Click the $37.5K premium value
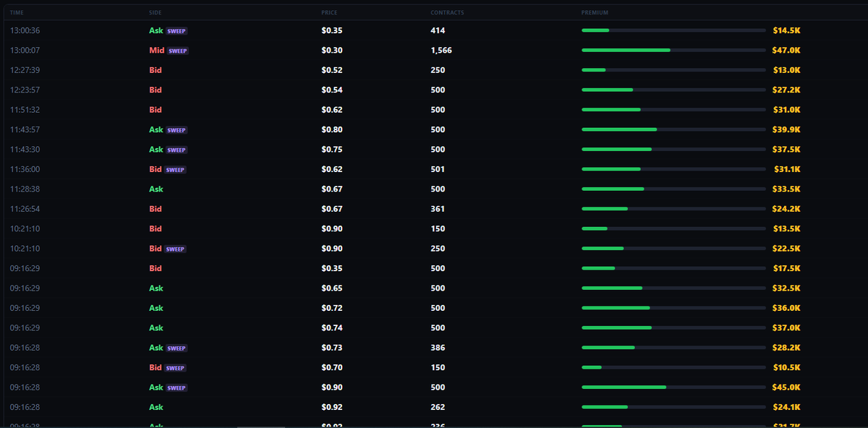The height and width of the screenshot is (428, 868). click(786, 150)
